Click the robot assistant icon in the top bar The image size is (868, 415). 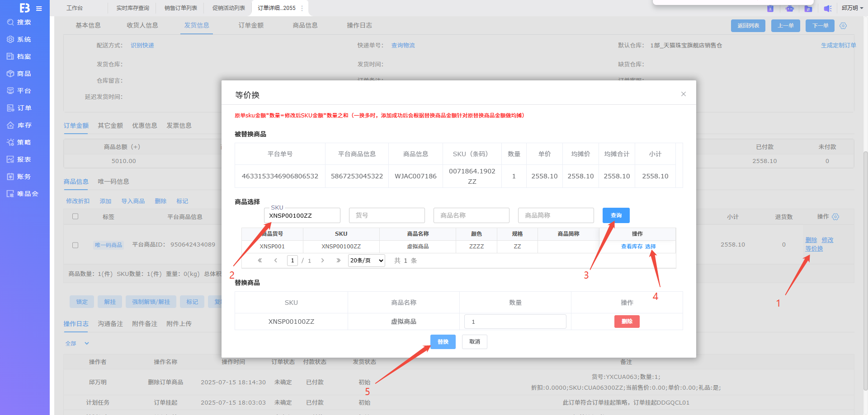789,9
